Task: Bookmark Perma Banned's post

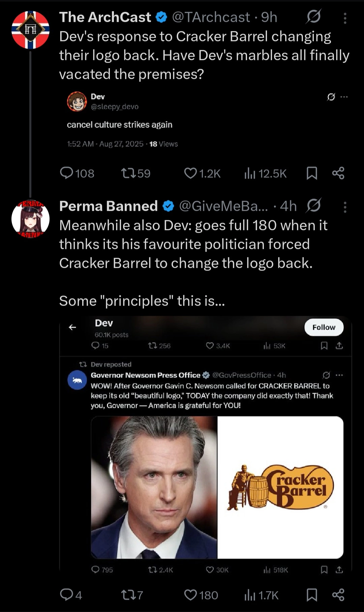Action: (x=312, y=594)
